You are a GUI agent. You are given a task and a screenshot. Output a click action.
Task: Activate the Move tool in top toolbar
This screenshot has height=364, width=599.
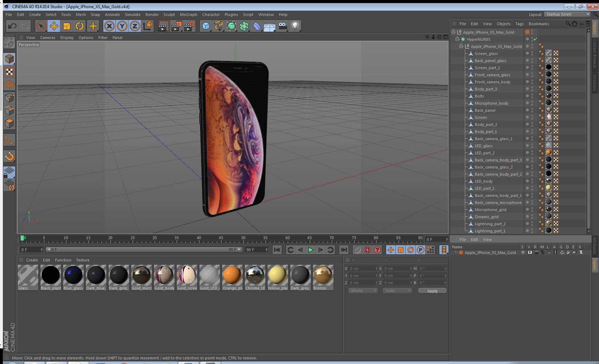click(x=54, y=26)
